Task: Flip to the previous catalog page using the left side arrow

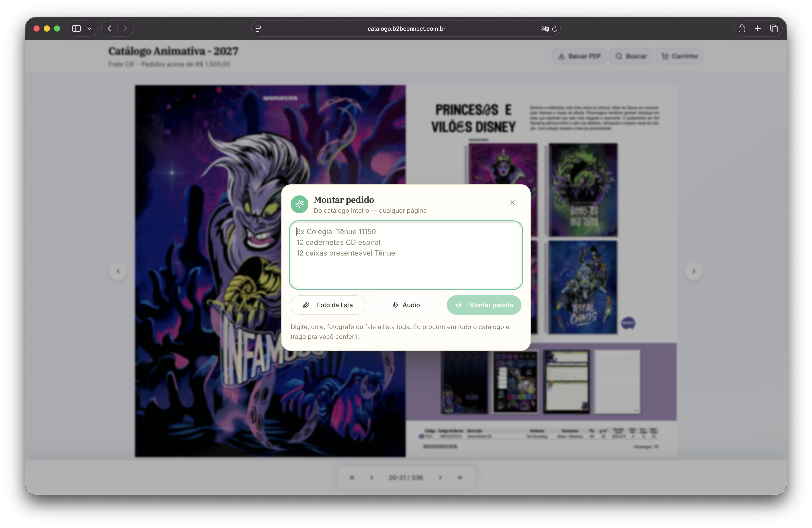Action: (x=118, y=271)
